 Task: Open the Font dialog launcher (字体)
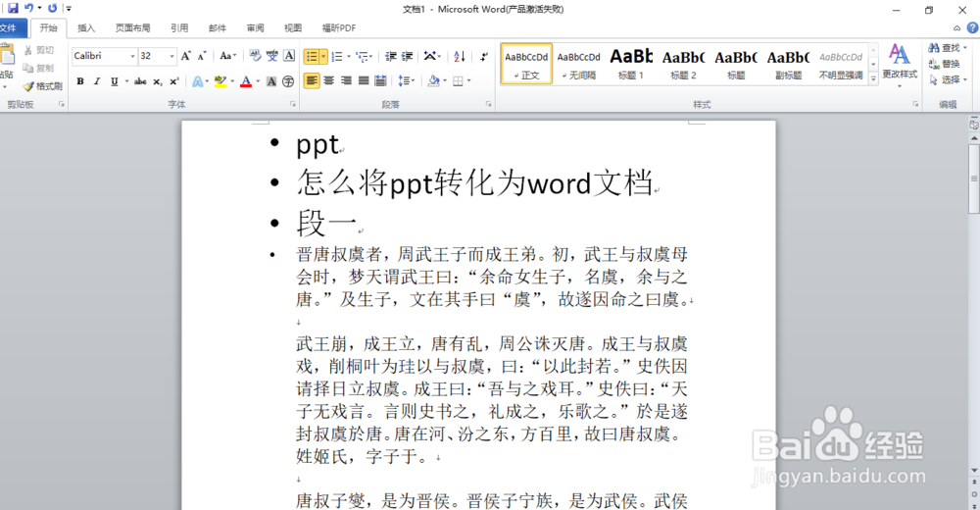pyautogui.click(x=292, y=105)
